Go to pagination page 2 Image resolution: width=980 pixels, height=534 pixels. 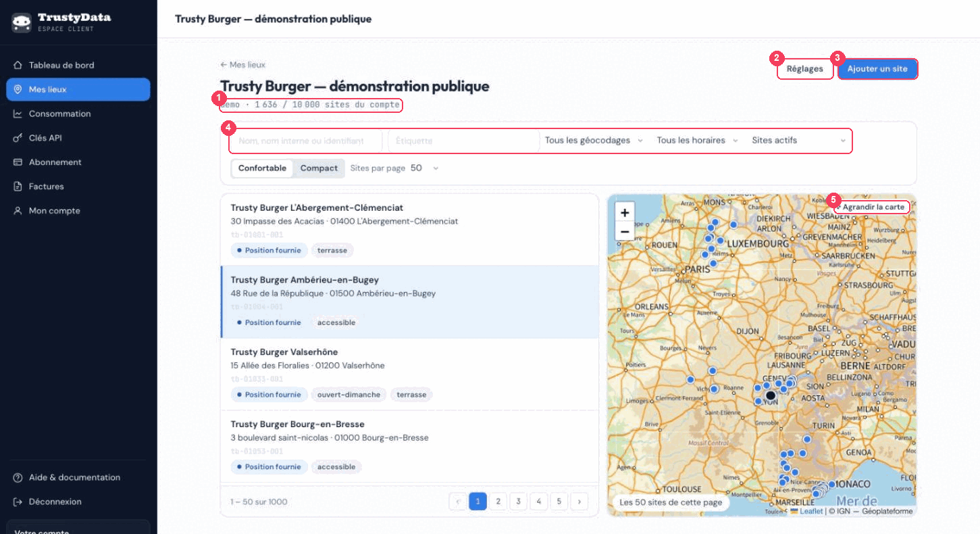pyautogui.click(x=498, y=502)
